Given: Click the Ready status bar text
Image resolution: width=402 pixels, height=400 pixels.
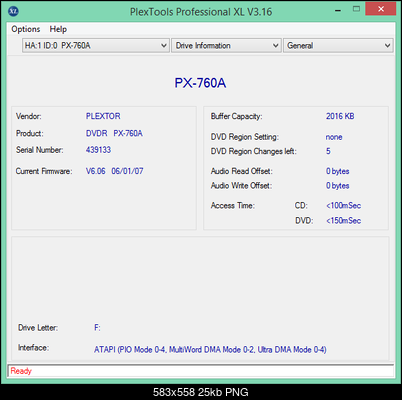Looking at the screenshot, I should (x=21, y=371).
